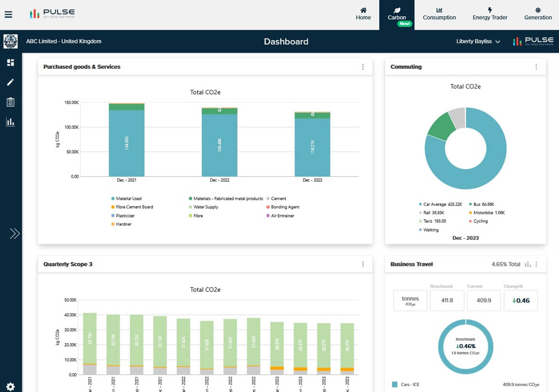The height and width of the screenshot is (392, 559).
Task: Open the Energy Trader tab
Action: point(490,14)
